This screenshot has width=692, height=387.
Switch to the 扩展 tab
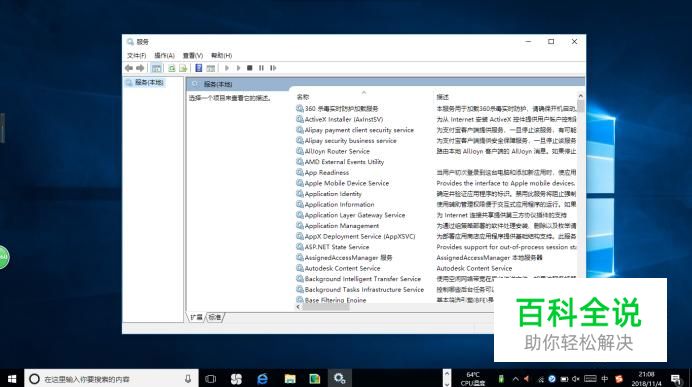pyautogui.click(x=196, y=317)
